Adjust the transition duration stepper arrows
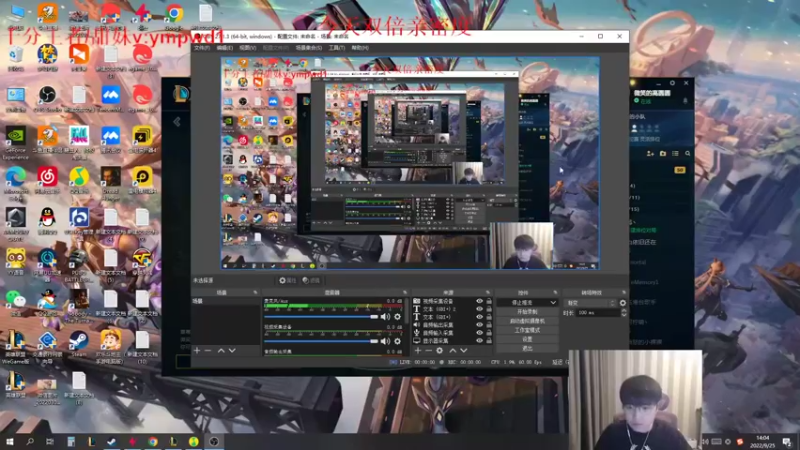Screen dimensions: 800x450 click(623, 313)
